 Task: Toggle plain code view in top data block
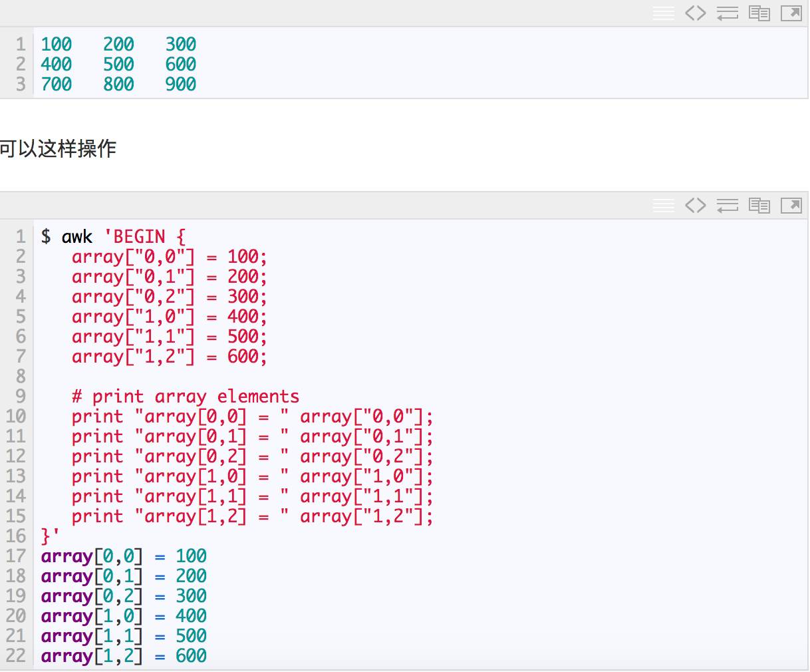695,13
